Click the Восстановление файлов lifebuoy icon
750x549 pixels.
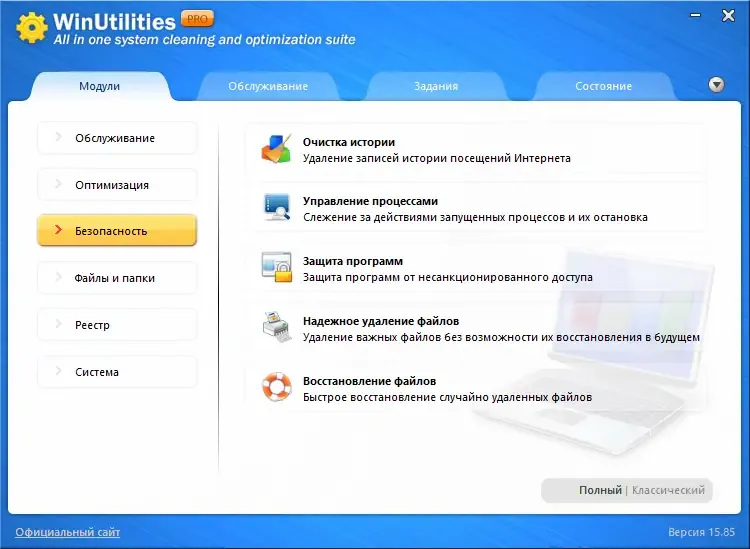coord(277,387)
